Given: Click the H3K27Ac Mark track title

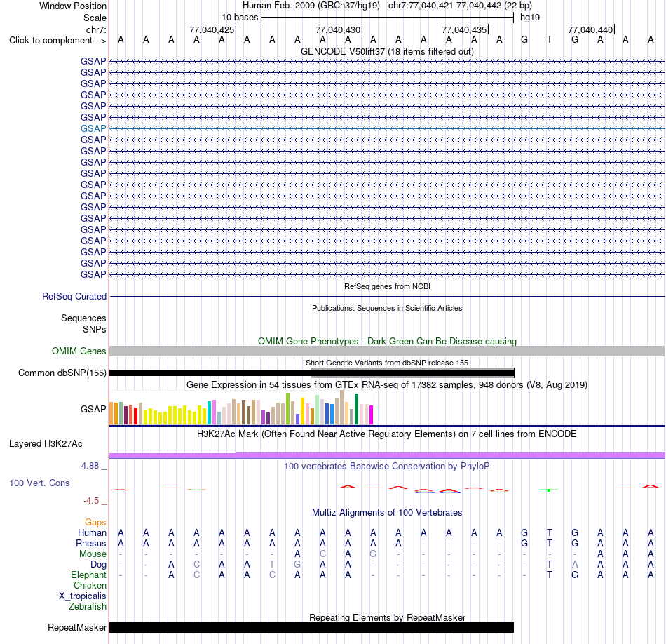Looking at the screenshot, I should tap(387, 434).
